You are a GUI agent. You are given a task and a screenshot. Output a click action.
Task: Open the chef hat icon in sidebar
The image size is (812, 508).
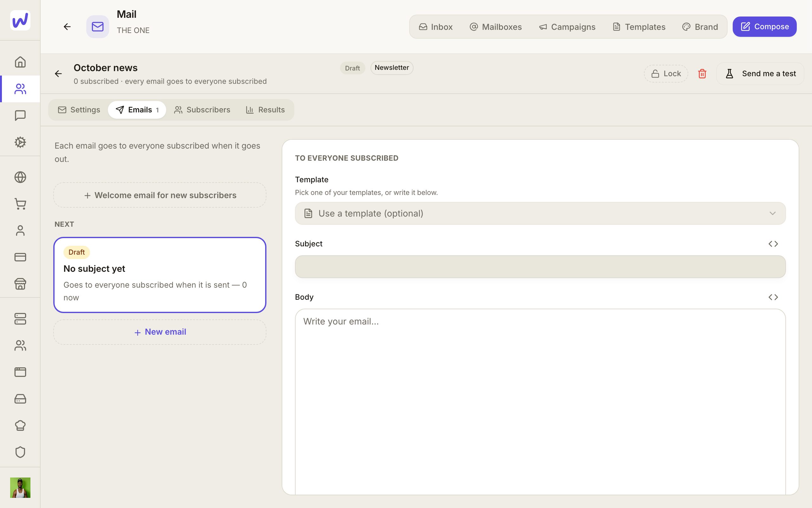20,425
